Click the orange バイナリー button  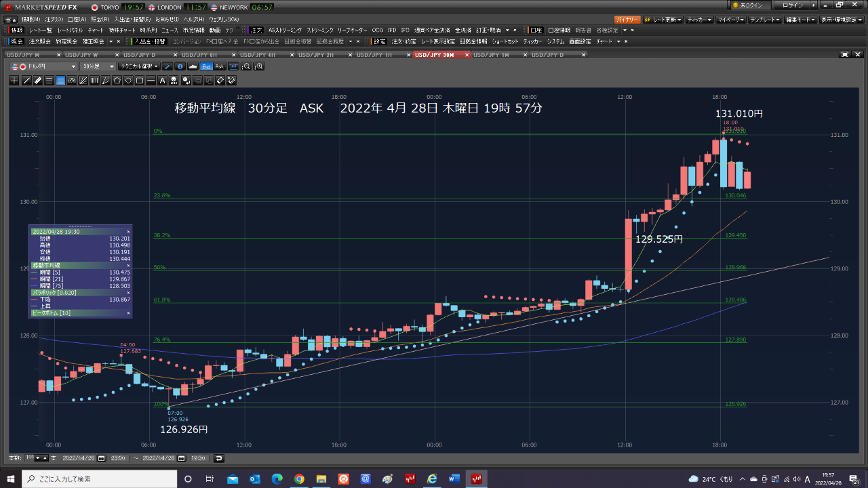[x=627, y=20]
